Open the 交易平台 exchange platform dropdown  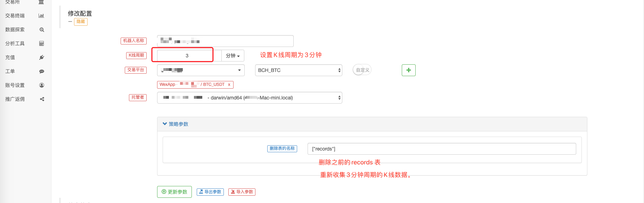201,70
